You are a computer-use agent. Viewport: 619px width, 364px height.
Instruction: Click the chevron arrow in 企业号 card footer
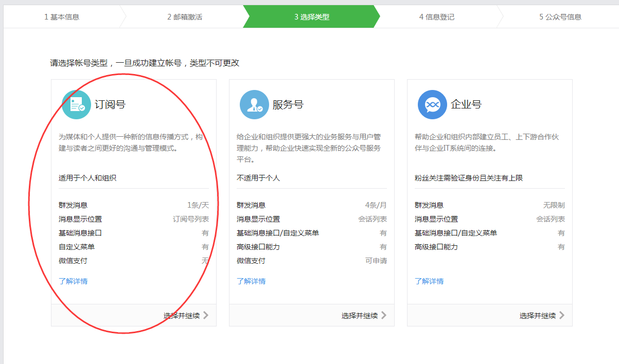(x=562, y=315)
